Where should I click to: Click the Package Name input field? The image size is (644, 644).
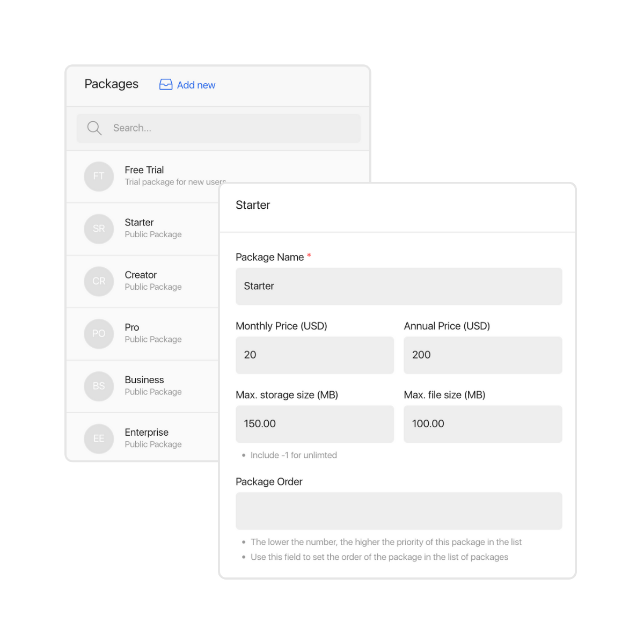[x=399, y=287]
